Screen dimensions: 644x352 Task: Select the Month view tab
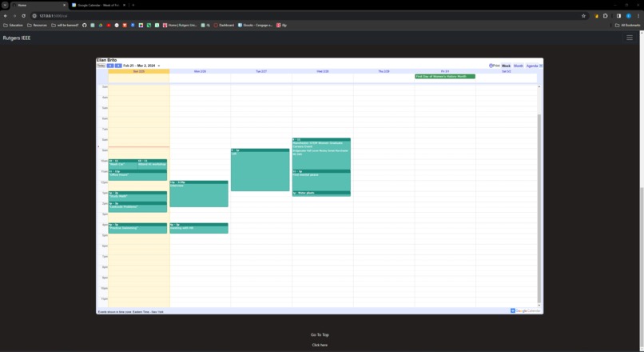(x=519, y=66)
